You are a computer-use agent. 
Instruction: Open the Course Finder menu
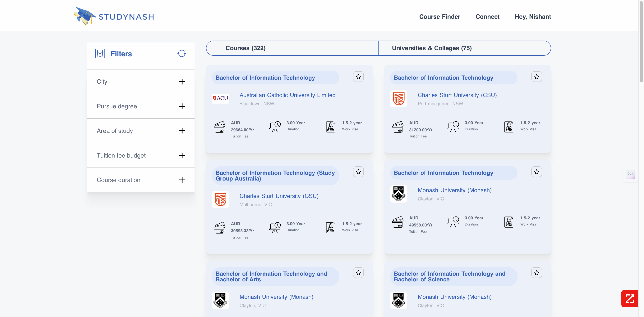(x=439, y=16)
